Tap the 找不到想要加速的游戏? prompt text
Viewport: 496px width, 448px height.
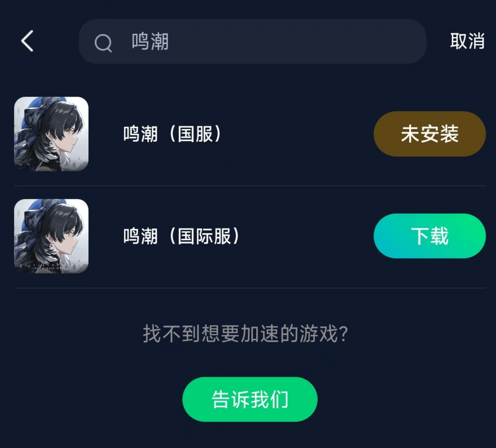tap(246, 334)
